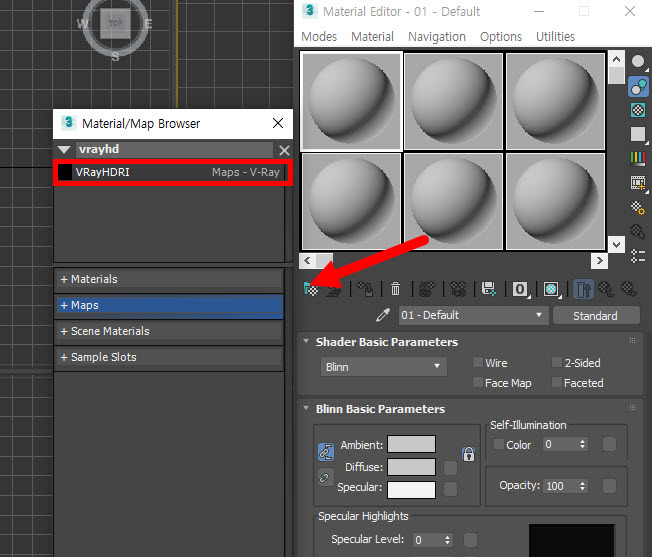Click the Diffuse map slot button
The image size is (652, 557).
coord(450,468)
